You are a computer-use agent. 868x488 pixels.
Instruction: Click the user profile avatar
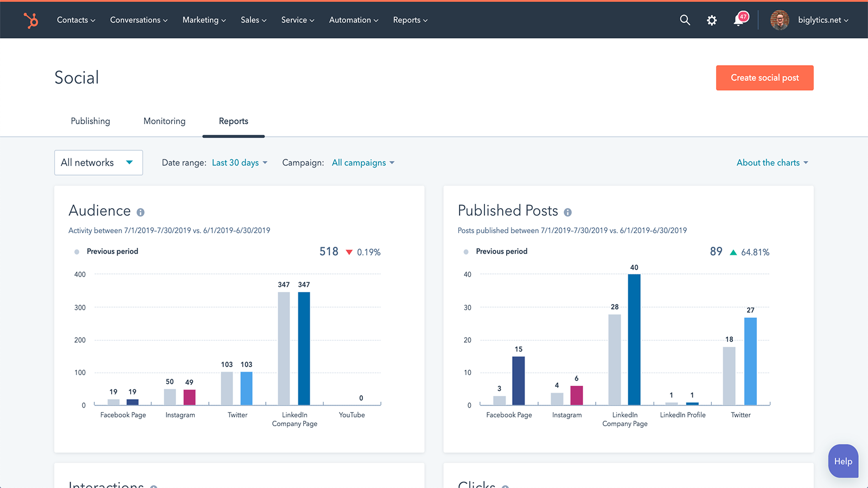(x=780, y=20)
